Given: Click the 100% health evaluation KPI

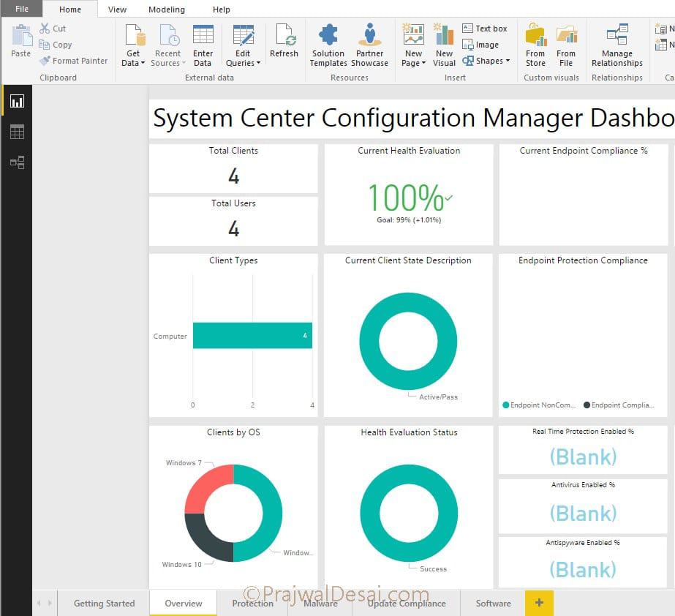Looking at the screenshot, I should (410, 198).
